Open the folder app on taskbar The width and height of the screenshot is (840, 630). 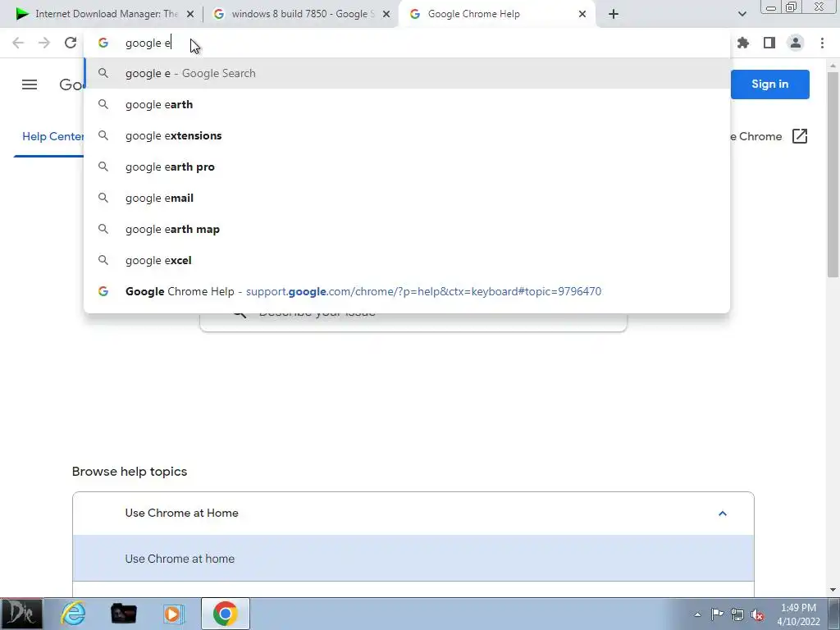[123, 614]
